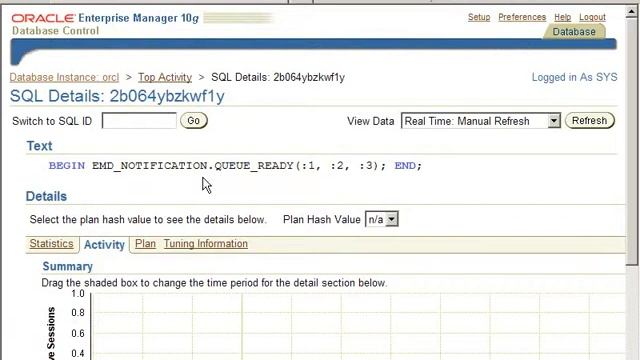640x360 pixels.
Task: Open the Plan Hash Value dropdown
Action: [382, 219]
